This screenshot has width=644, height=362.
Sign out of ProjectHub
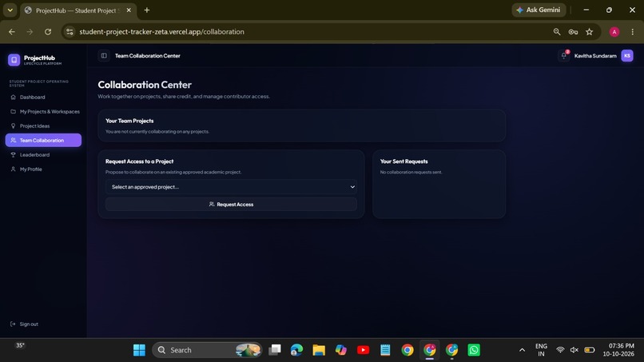[24, 324]
